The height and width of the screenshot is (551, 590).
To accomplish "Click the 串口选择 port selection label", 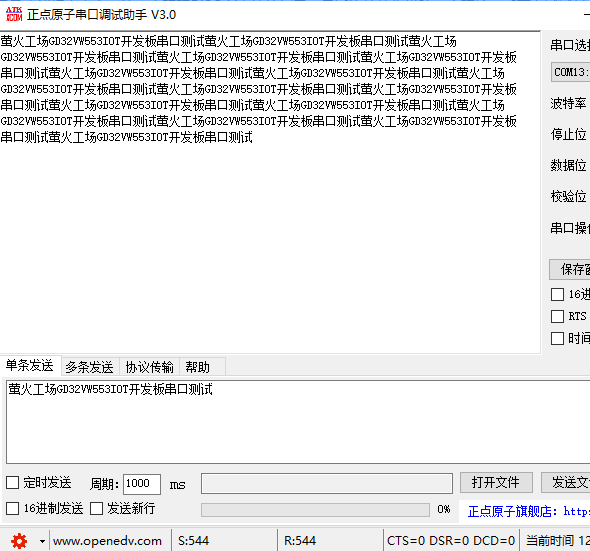I will click(x=570, y=45).
